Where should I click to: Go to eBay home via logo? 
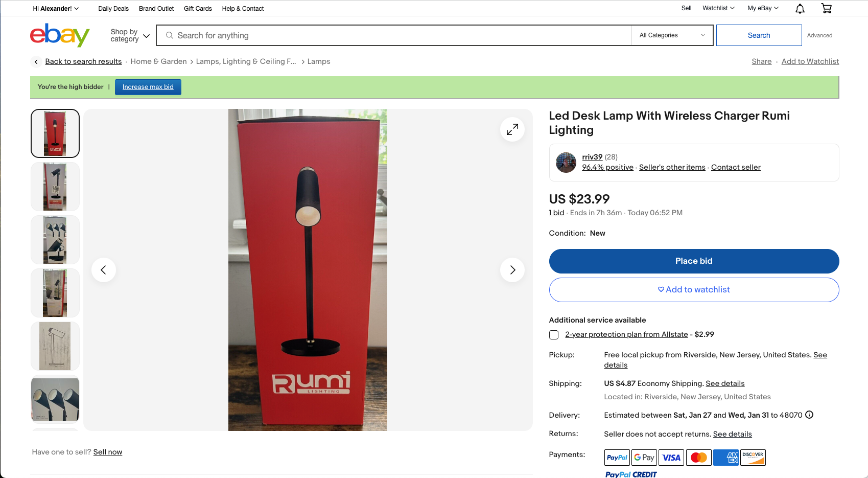(60, 35)
